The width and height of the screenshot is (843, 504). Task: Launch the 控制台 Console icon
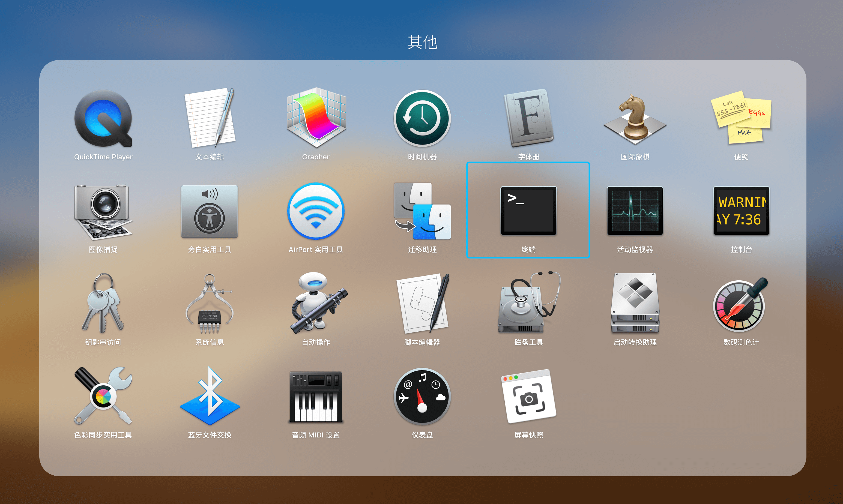741,211
